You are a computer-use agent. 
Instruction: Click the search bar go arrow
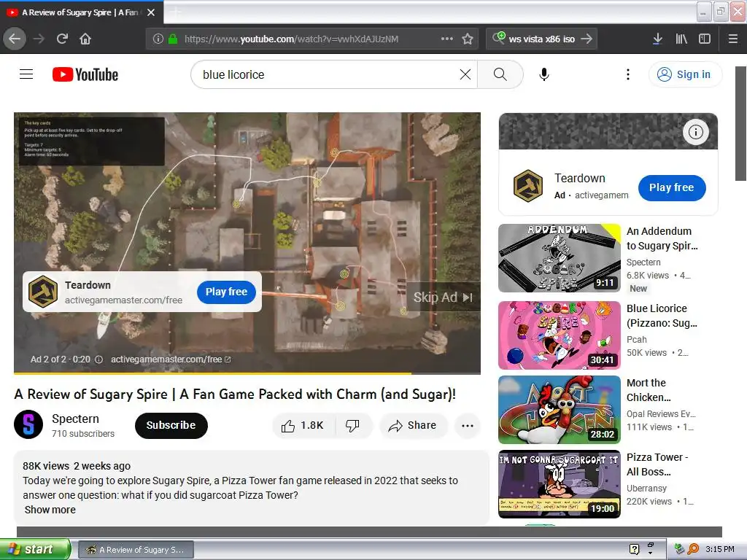pos(587,39)
